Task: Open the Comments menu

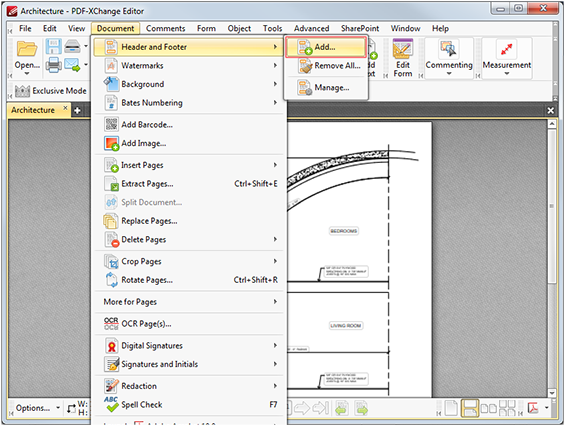Action: coord(165,28)
